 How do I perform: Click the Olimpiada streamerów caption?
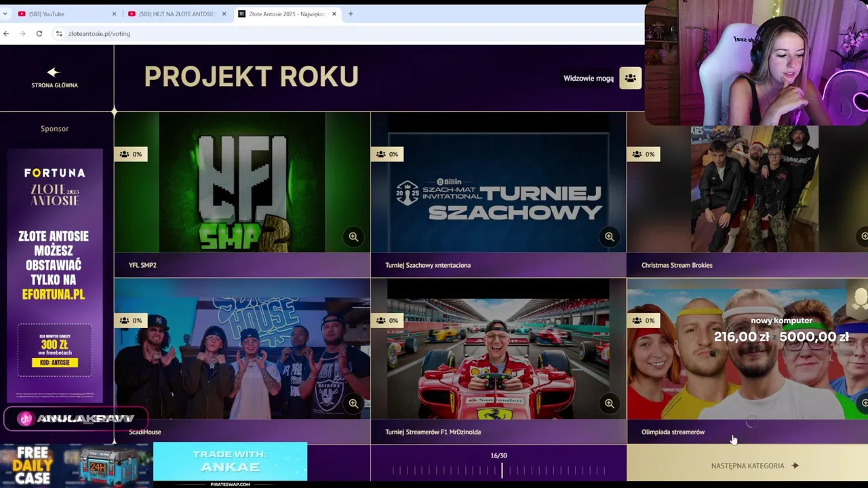(673, 432)
